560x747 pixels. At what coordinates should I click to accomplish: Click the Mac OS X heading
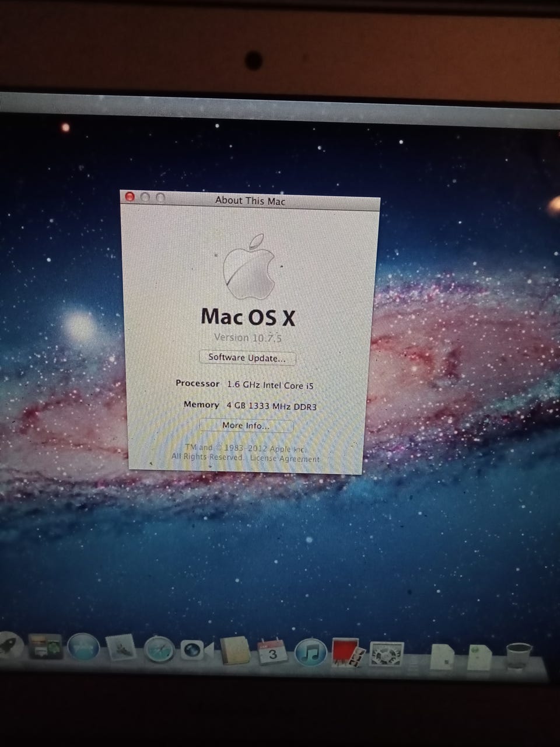(248, 317)
